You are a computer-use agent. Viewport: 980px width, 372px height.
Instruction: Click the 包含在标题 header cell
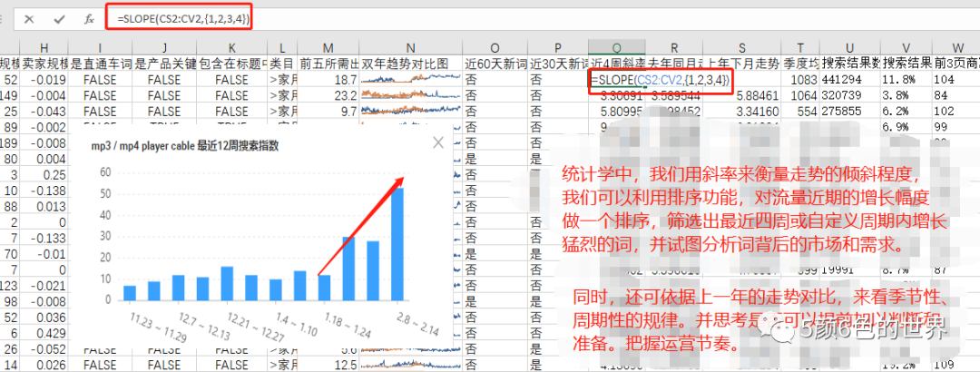click(231, 64)
